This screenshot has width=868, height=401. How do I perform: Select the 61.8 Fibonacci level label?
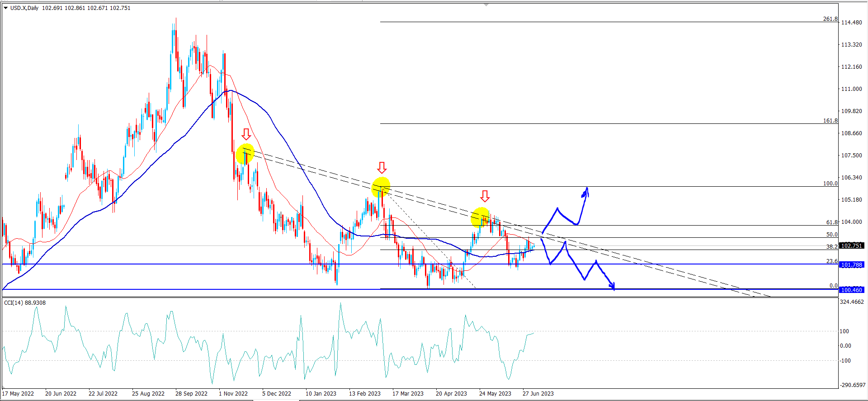(x=832, y=222)
